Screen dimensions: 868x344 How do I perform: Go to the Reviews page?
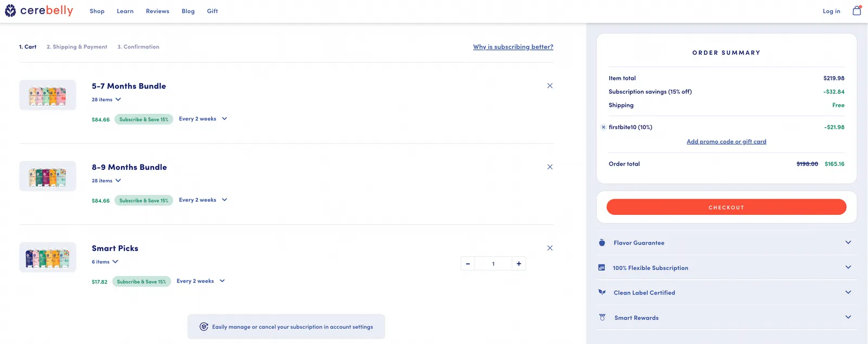157,11
